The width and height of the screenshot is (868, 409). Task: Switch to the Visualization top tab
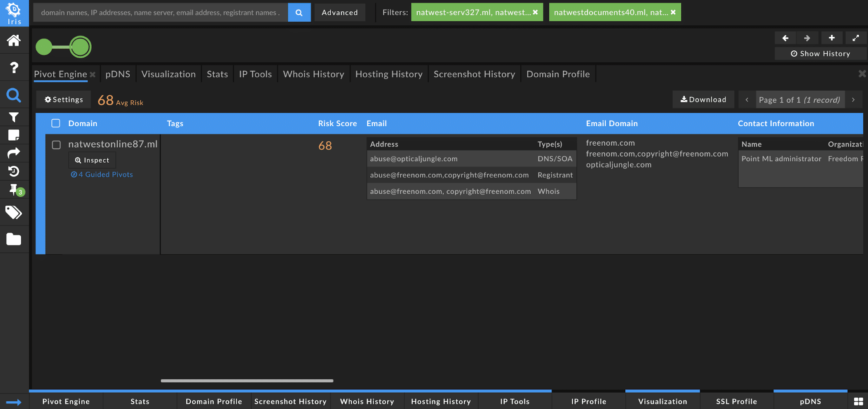168,74
